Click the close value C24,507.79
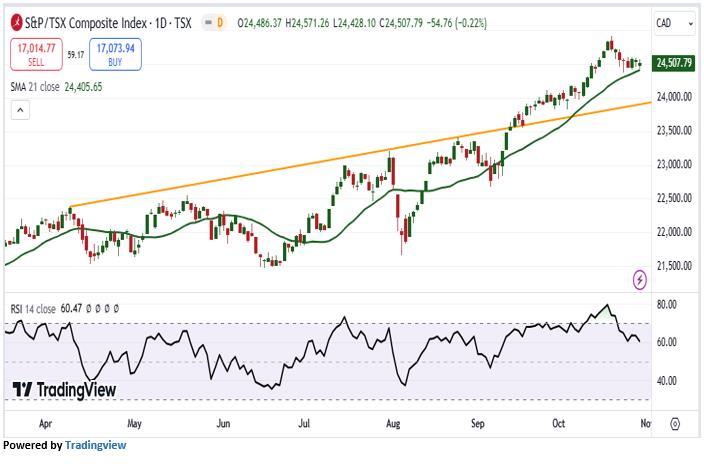The width and height of the screenshot is (704, 467). tap(401, 22)
